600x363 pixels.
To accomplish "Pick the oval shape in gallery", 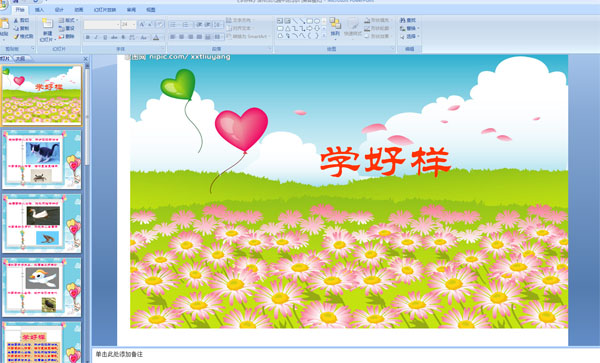I will coord(317,21).
